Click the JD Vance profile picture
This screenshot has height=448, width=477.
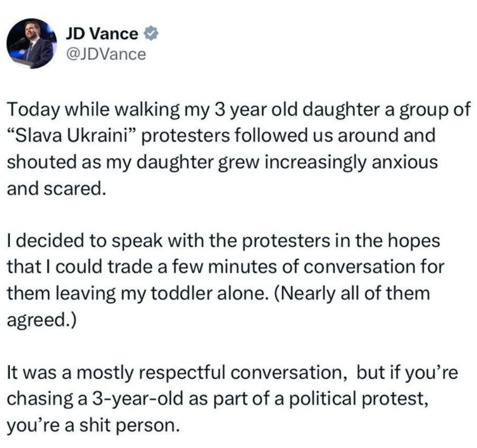pyautogui.click(x=32, y=43)
